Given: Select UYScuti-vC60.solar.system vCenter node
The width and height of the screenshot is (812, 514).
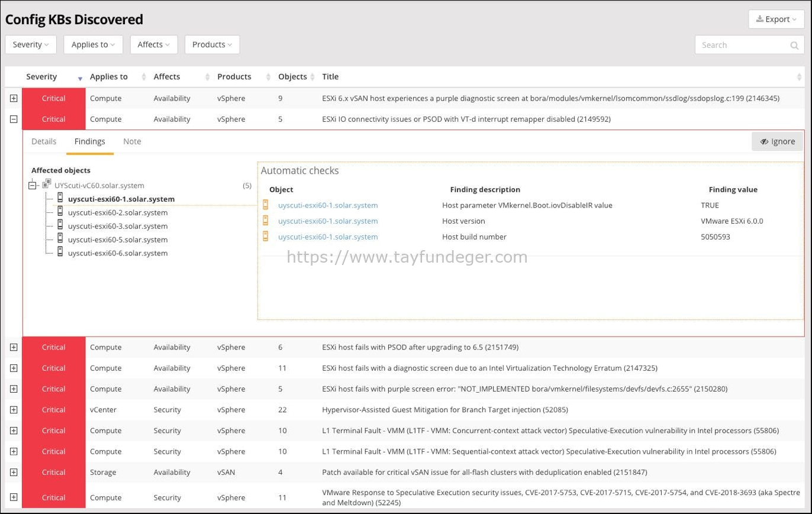Looking at the screenshot, I should pyautogui.click(x=99, y=185).
